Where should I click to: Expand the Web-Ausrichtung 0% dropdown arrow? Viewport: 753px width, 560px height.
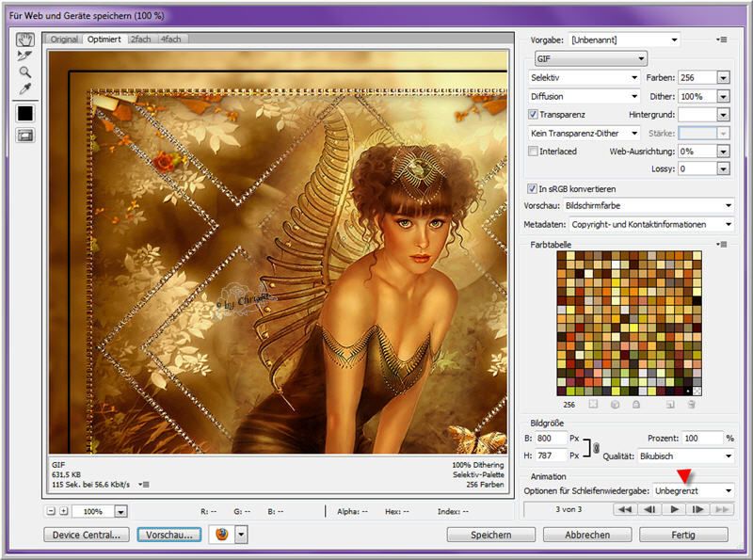[x=723, y=152]
